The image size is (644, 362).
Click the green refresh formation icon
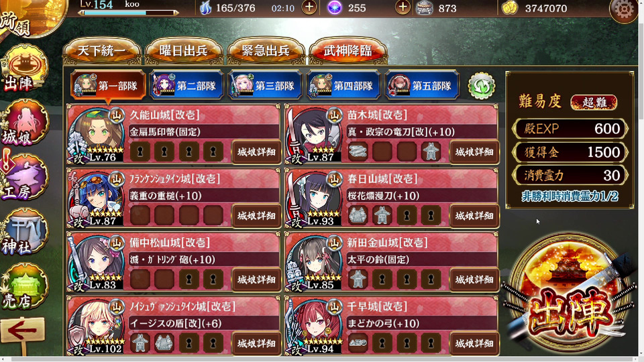coord(482,86)
